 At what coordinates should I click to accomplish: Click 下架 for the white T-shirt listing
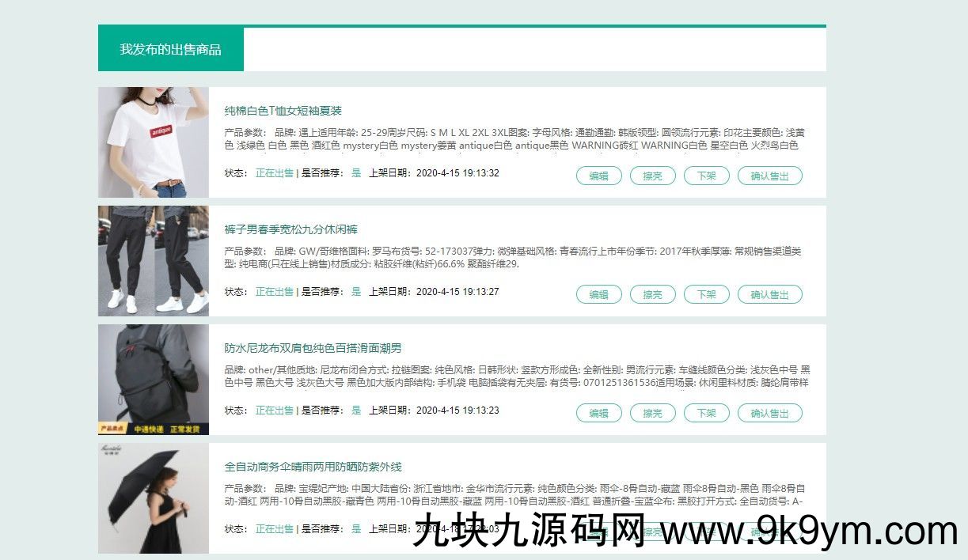click(706, 176)
